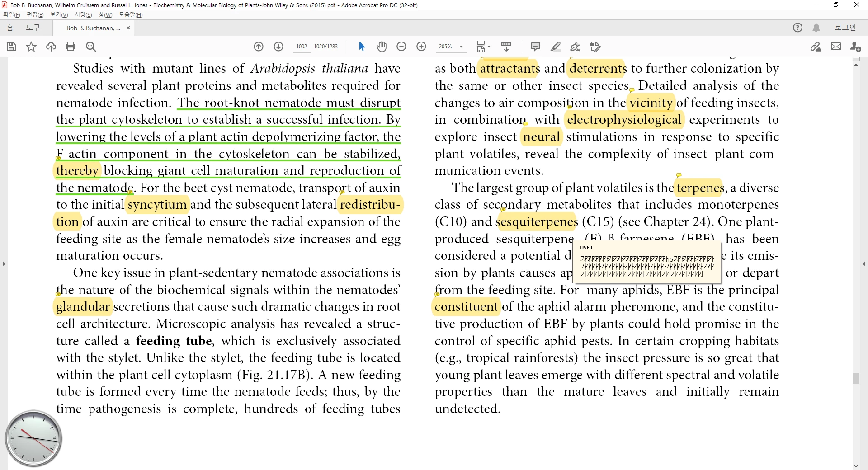The width and height of the screenshot is (868, 470).
Task: Switch to the 홈 tab
Action: (x=10, y=28)
